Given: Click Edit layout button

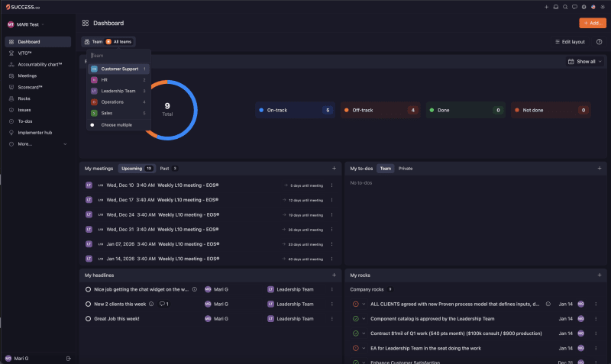Looking at the screenshot, I should point(570,42).
